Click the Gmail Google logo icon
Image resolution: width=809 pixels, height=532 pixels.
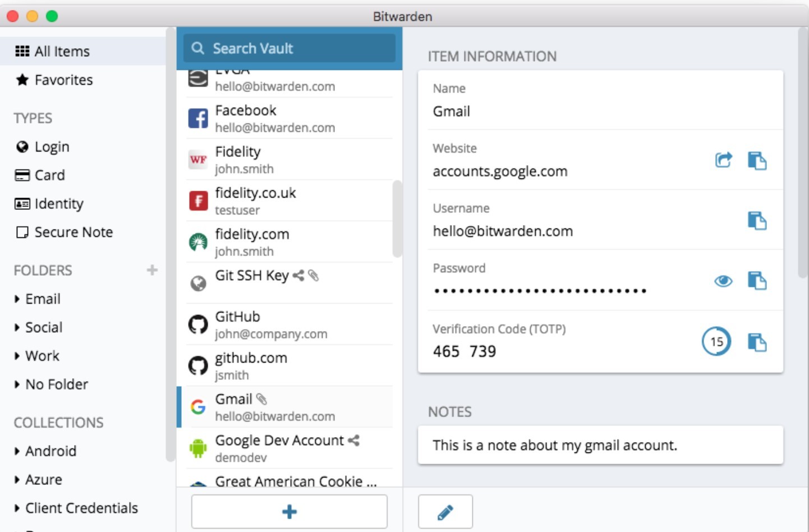coord(198,407)
